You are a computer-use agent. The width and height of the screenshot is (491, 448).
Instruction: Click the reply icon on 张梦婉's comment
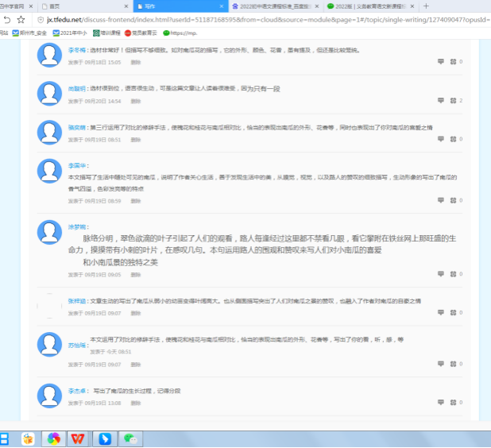coord(439,274)
